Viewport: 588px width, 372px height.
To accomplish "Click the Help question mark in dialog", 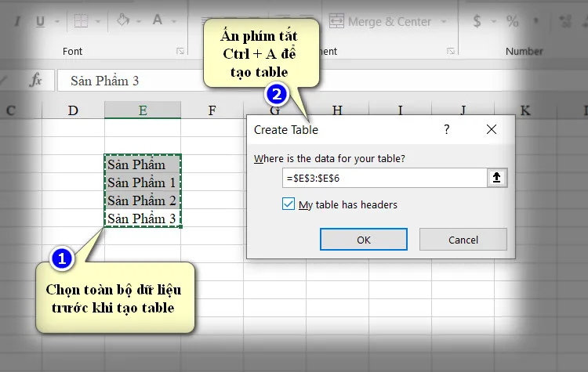I will click(447, 129).
